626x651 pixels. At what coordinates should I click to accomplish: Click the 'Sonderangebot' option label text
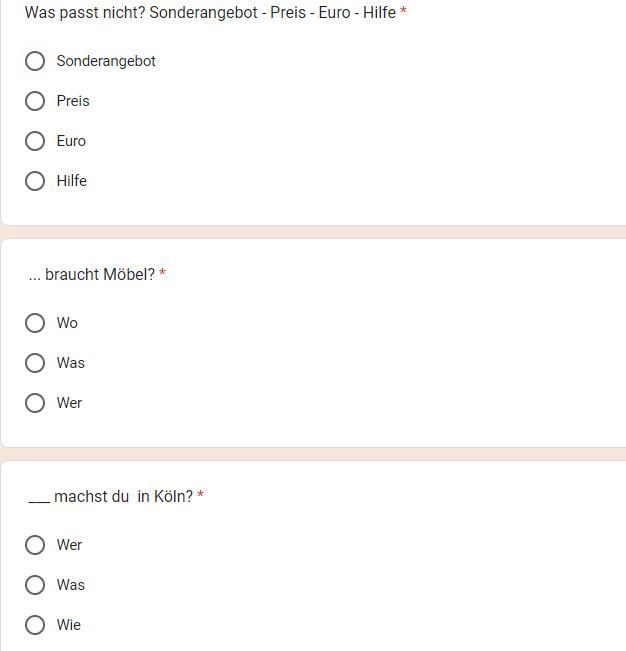[x=106, y=61]
